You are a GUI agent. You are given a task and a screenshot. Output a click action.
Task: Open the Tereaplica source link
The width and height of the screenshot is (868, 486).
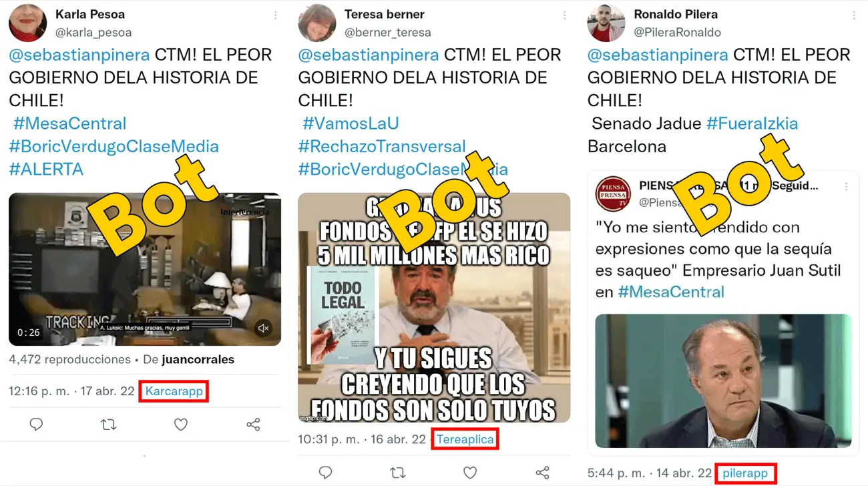pos(465,439)
